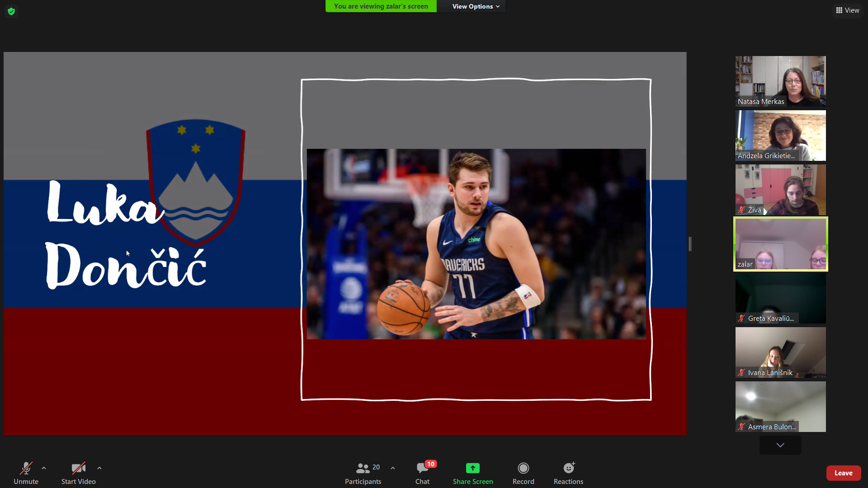Expand audio options arrow next to Unmute
This screenshot has width=868, height=488.
pos(44,468)
